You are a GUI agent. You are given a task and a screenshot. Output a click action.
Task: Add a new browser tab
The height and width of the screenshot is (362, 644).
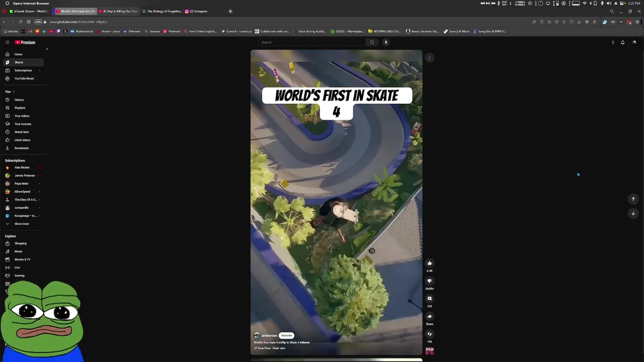[230, 11]
